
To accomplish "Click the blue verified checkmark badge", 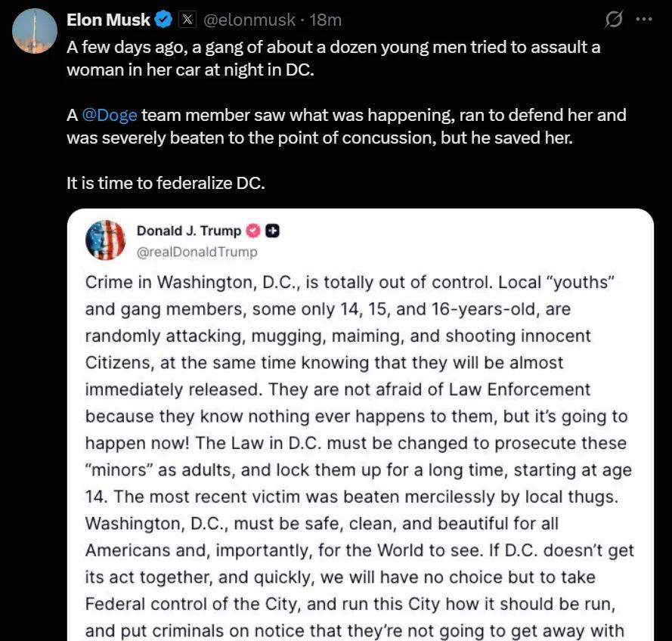I will tap(163, 20).
